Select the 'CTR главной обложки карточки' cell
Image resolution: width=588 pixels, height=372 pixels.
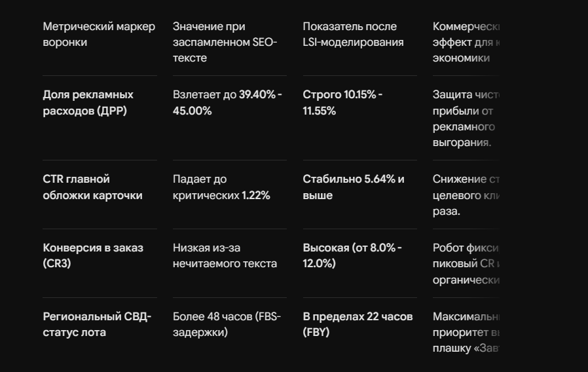click(x=92, y=187)
